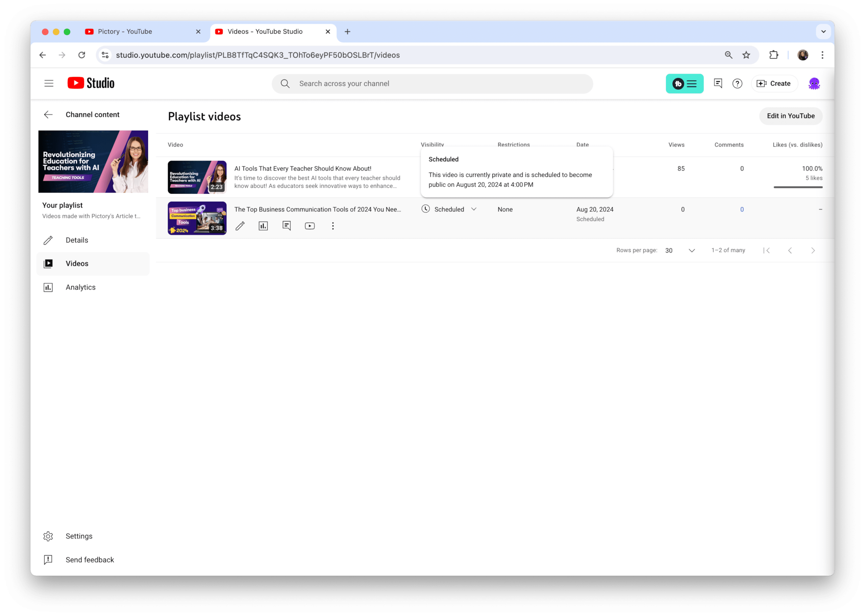The width and height of the screenshot is (865, 616).
Task: Open the hamburger navigation menu
Action: (x=49, y=83)
